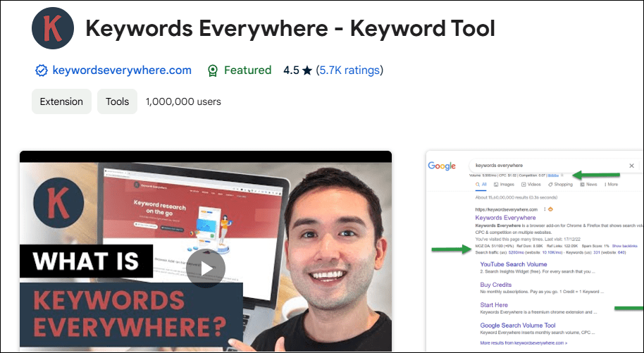Click the 1,000,000 users text
This screenshot has height=353, width=644.
[x=183, y=101]
